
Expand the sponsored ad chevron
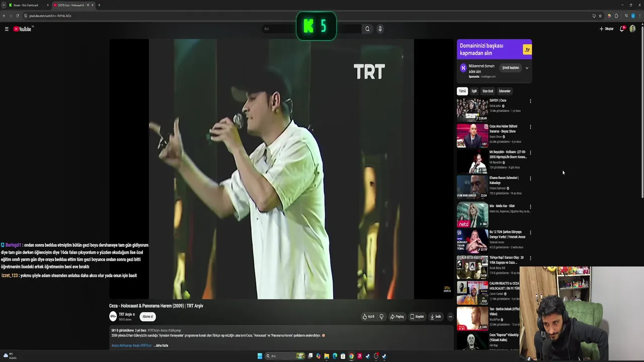[x=527, y=68]
